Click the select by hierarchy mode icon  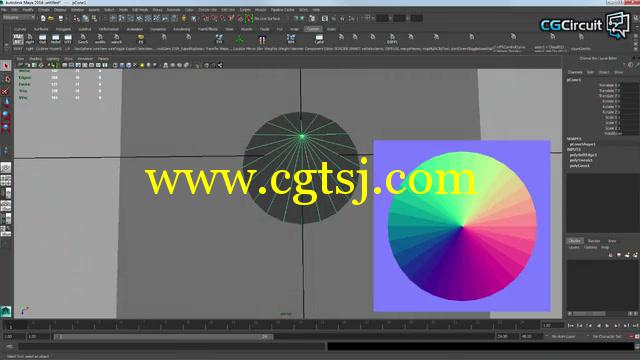click(77, 18)
